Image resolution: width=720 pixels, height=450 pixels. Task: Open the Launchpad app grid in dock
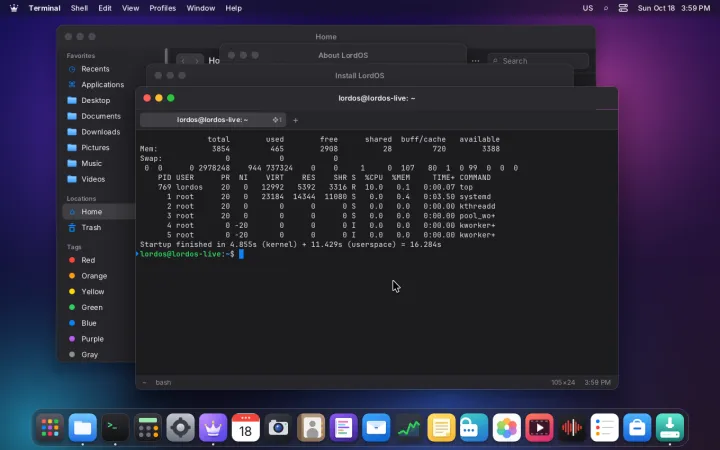pyautogui.click(x=50, y=428)
